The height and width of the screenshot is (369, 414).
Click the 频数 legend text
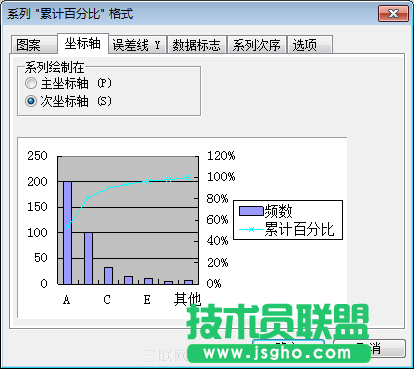click(279, 211)
